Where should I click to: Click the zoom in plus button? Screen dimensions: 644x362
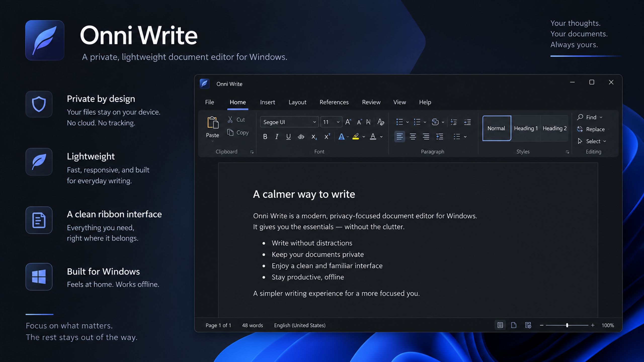pos(593,325)
